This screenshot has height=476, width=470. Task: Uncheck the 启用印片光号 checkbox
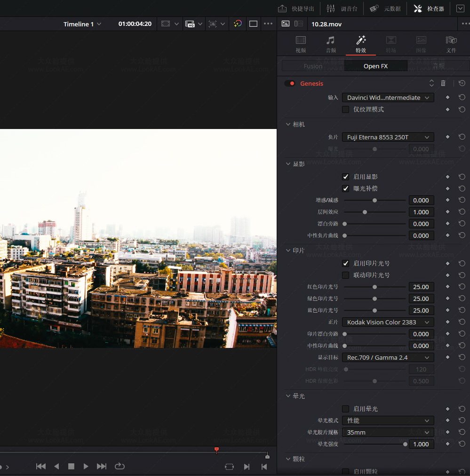(x=346, y=264)
